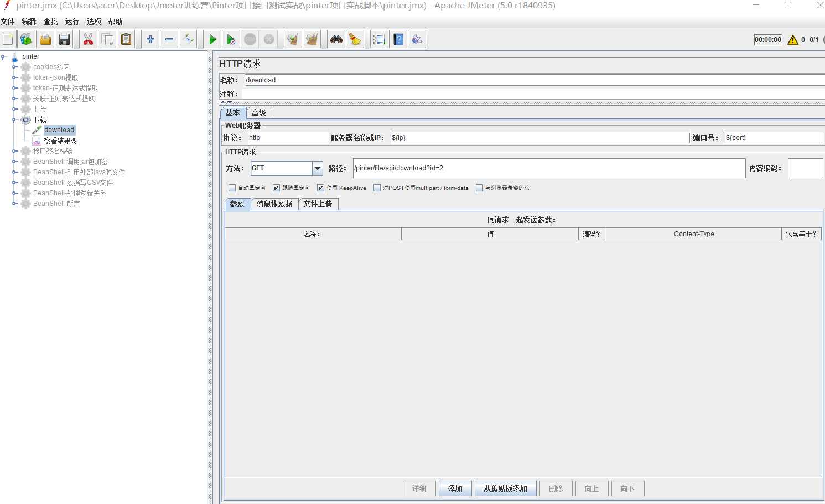Click the New test plan icon
The image size is (825, 504).
click(8, 39)
